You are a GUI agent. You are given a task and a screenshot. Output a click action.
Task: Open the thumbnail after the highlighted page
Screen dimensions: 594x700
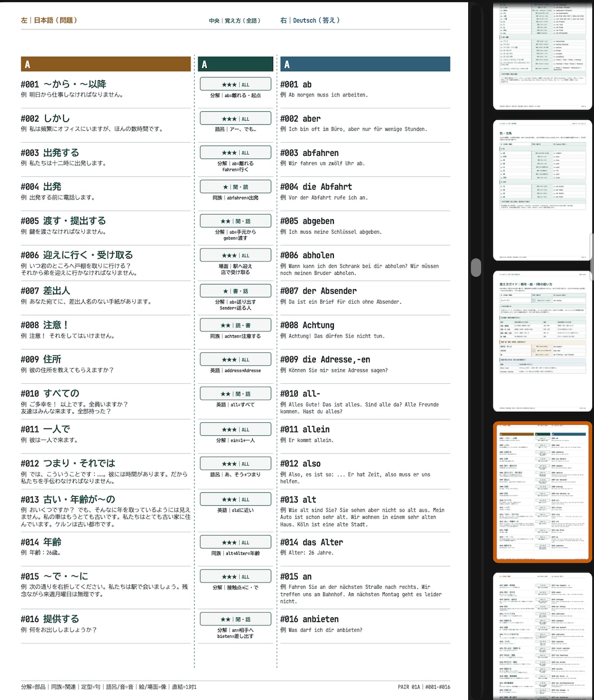[543, 636]
